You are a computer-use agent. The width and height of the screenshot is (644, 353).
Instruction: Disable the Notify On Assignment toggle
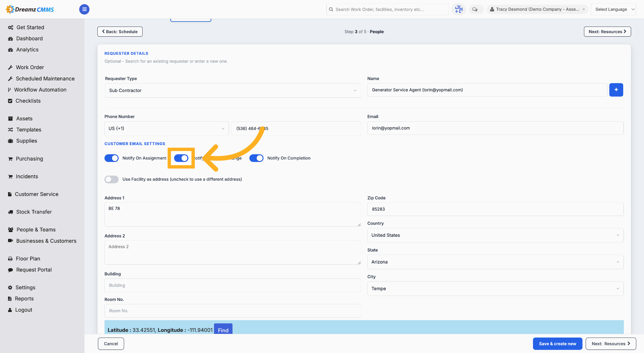pos(111,158)
